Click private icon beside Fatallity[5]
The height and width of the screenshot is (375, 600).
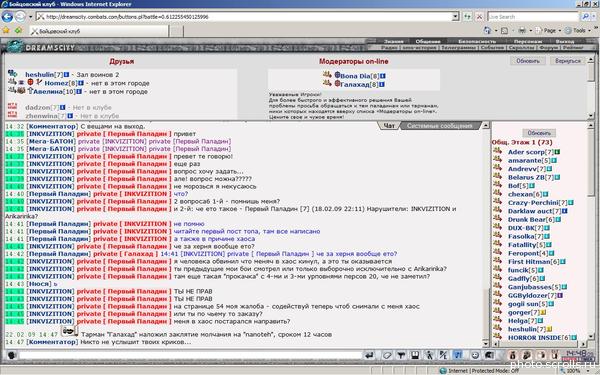[497, 244]
